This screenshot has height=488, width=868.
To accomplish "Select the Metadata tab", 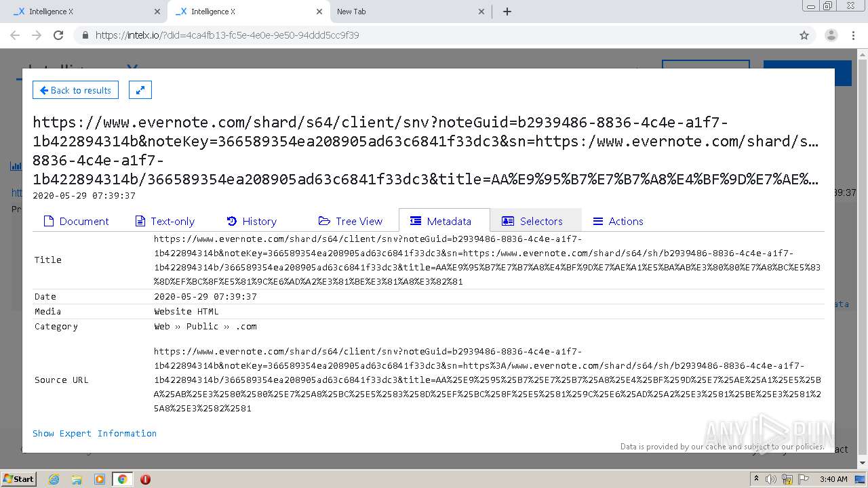I will [444, 221].
